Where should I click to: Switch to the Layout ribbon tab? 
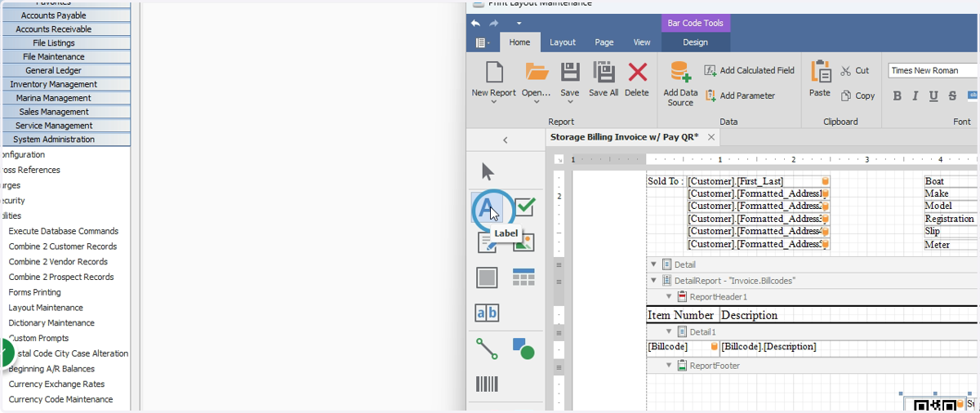click(562, 42)
